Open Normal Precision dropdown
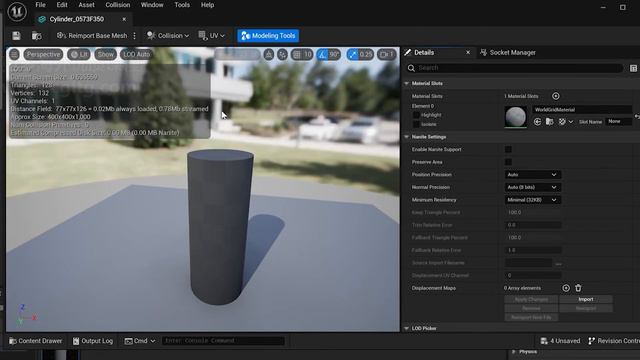The width and height of the screenshot is (640, 360). pyautogui.click(x=533, y=187)
